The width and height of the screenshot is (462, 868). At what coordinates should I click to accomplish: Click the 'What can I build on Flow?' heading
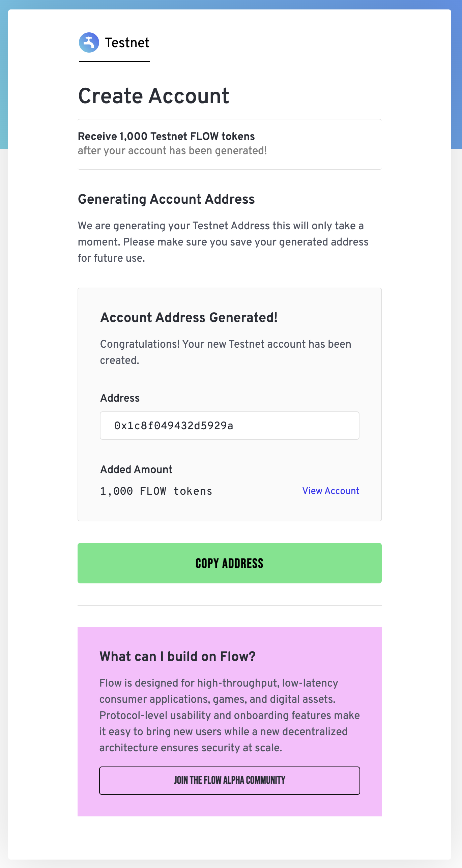click(177, 657)
